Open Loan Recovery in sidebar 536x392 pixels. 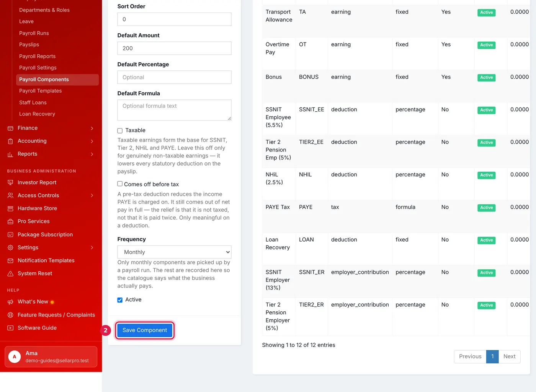pyautogui.click(x=37, y=114)
